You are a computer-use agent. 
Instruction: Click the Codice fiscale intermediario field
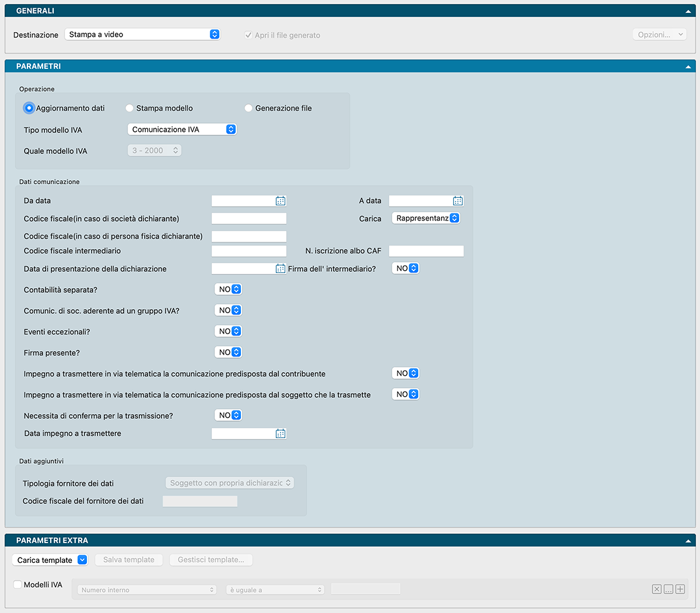point(249,251)
